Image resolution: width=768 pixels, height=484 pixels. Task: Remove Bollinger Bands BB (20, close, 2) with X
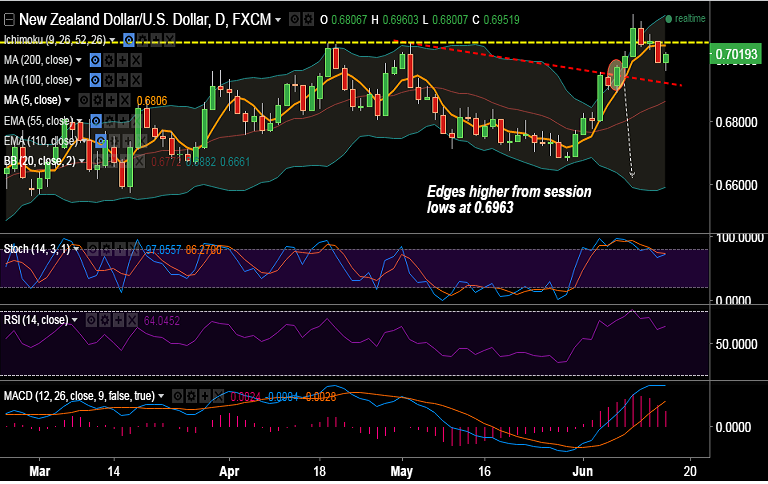tap(139, 161)
